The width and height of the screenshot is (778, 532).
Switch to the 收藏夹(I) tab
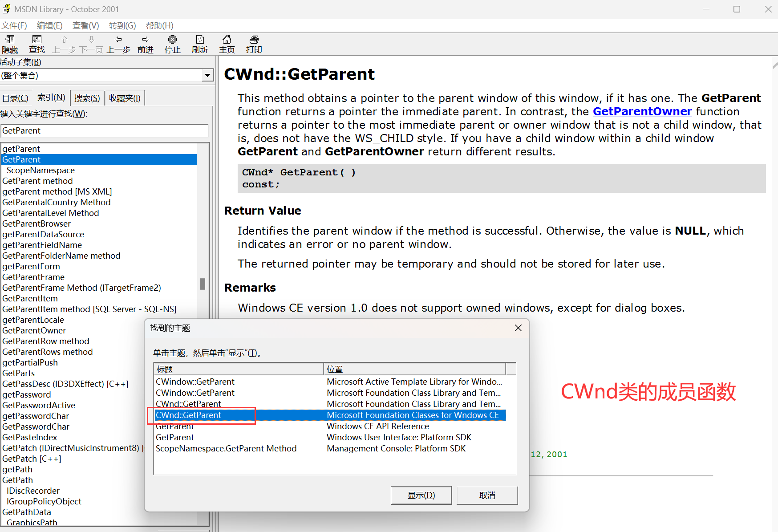pyautogui.click(x=125, y=98)
